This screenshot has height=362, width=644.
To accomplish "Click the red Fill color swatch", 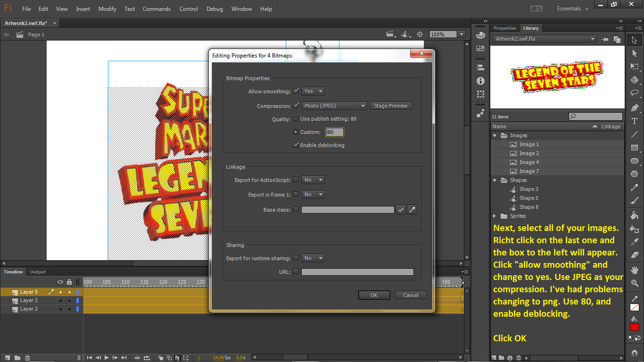I will pos(635,328).
